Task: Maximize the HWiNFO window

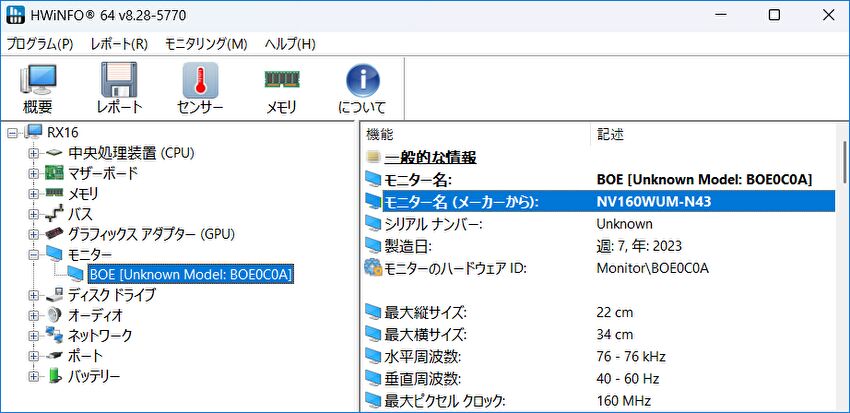Action: (x=775, y=15)
